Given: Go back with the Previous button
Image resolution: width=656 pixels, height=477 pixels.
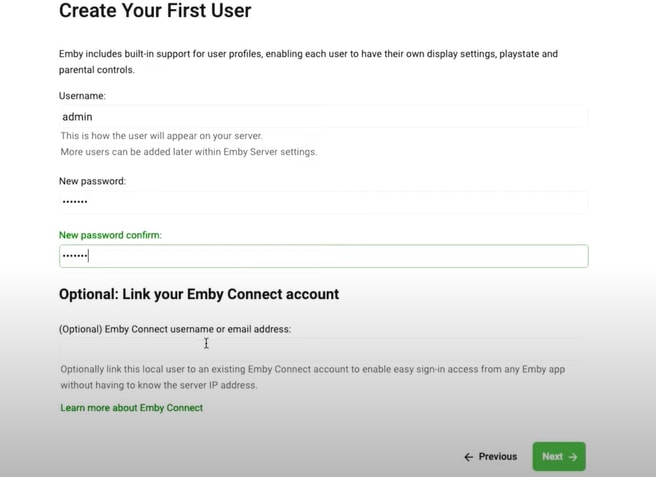Looking at the screenshot, I should tap(490, 457).
